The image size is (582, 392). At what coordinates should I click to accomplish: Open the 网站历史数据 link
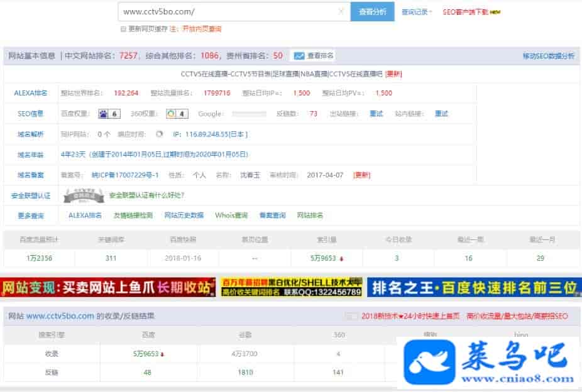[184, 215]
